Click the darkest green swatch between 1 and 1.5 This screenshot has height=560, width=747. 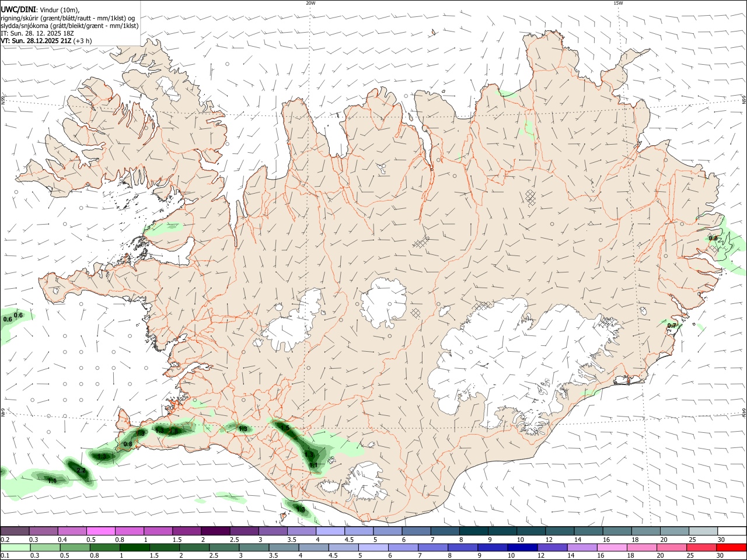134,547
